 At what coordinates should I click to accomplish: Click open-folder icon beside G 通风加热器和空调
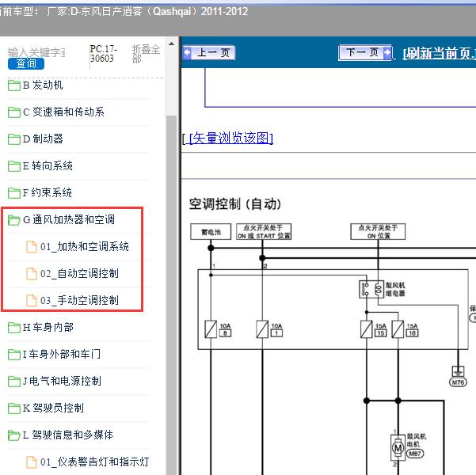point(14,220)
